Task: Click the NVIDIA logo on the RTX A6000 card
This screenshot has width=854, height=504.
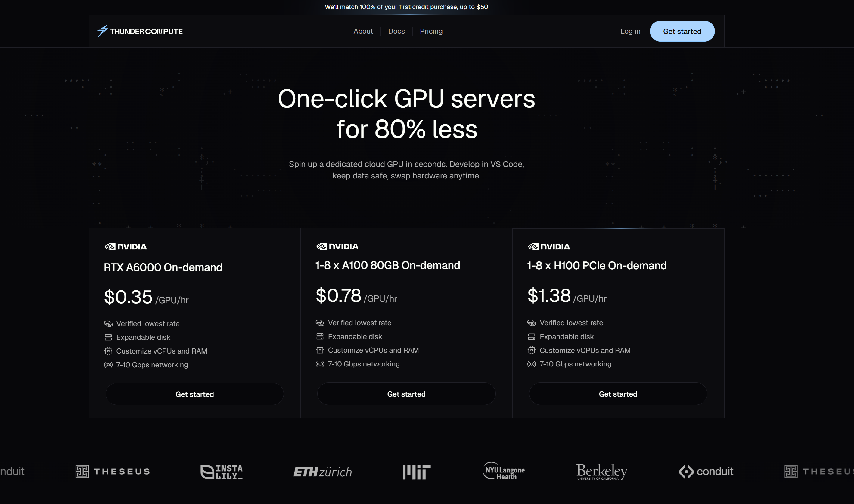Action: (126, 247)
